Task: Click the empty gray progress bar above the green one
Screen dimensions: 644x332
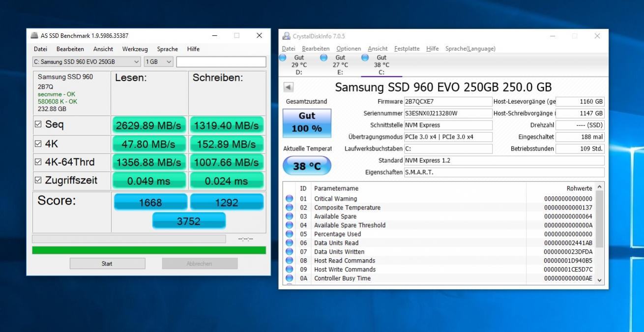Action: (x=129, y=239)
